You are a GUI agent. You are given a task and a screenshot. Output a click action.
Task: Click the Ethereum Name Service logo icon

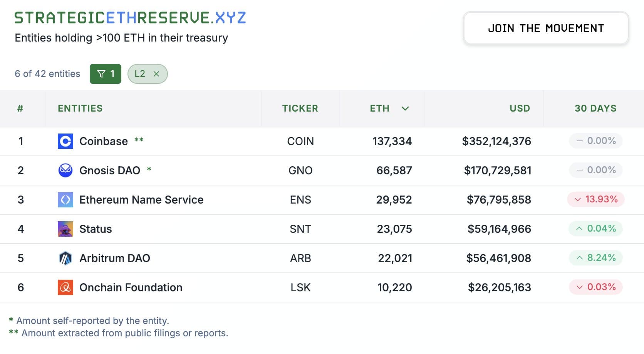[65, 200]
